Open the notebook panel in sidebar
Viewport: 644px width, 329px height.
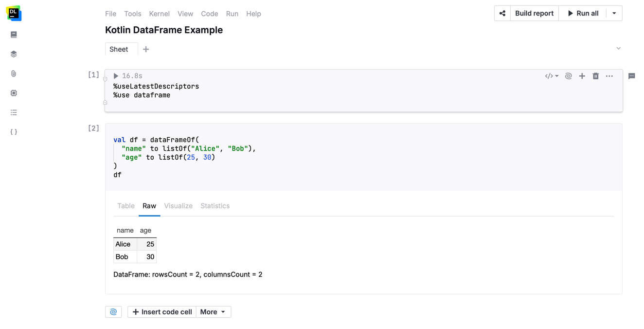(x=14, y=35)
